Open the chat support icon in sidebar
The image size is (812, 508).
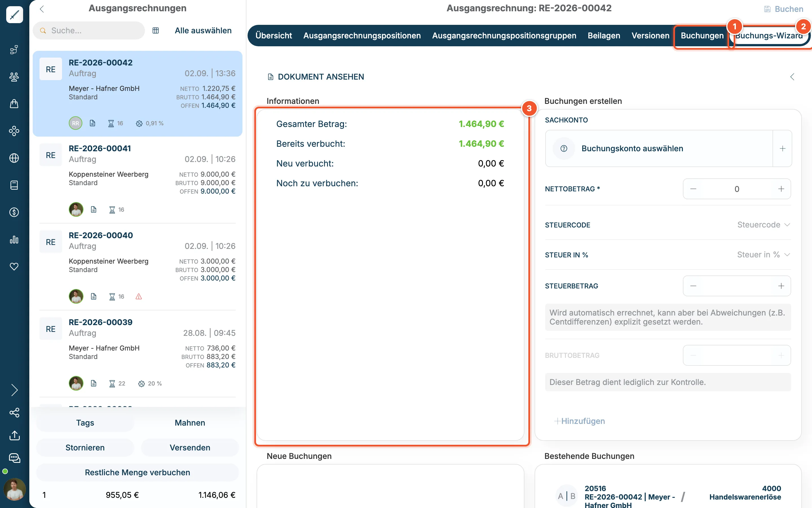[x=14, y=458]
